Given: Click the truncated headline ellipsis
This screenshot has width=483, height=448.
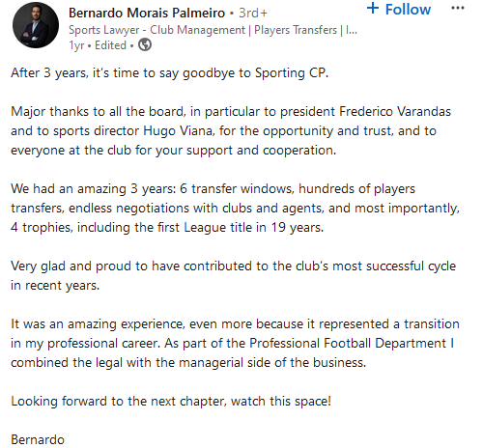Looking at the screenshot, I should (x=352, y=30).
